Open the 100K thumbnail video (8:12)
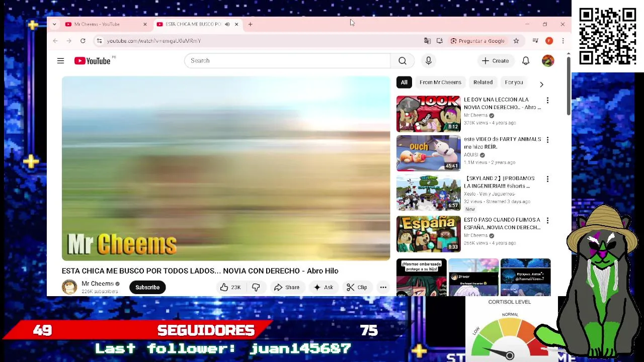The image size is (644, 362). (x=428, y=114)
